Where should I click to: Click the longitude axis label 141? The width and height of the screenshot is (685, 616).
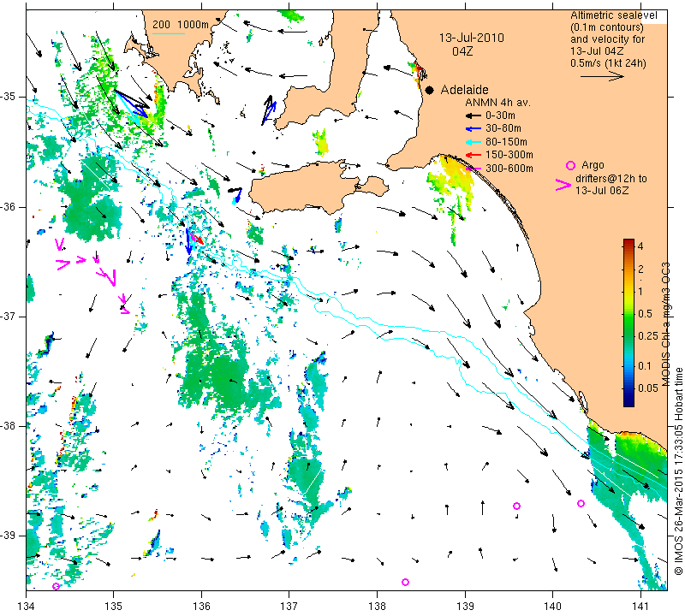click(640, 606)
